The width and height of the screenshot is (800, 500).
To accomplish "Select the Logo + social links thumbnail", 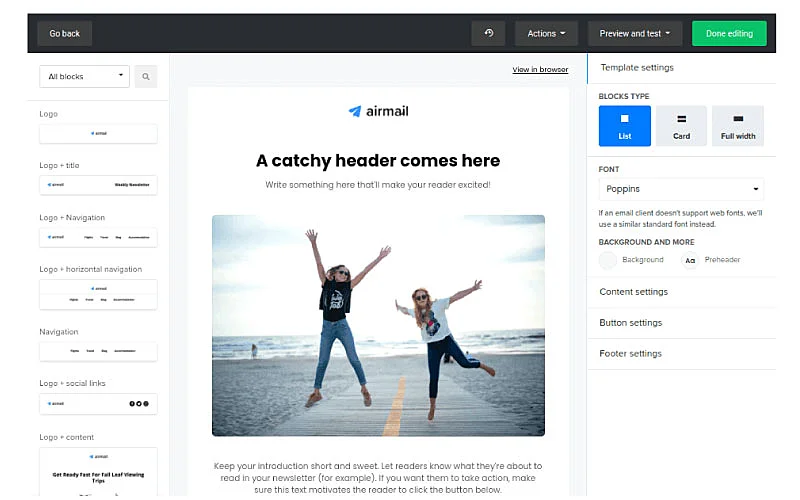I will coord(98,404).
